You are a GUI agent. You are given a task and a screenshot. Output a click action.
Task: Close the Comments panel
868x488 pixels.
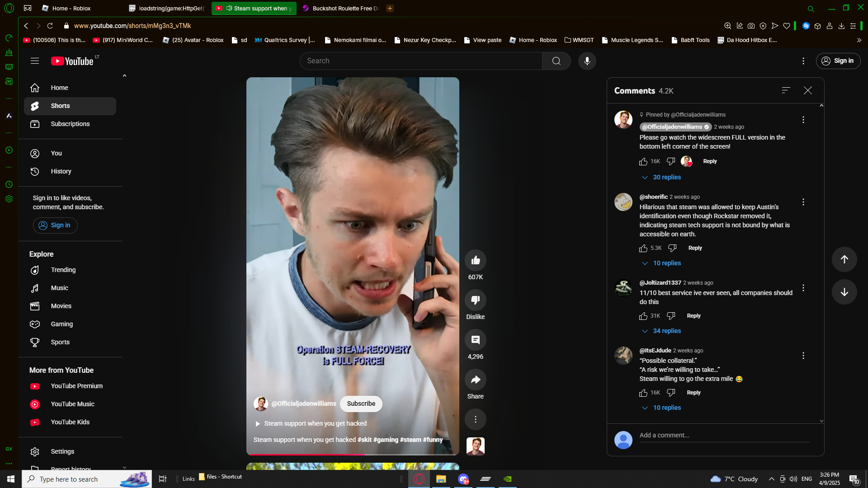coord(808,90)
